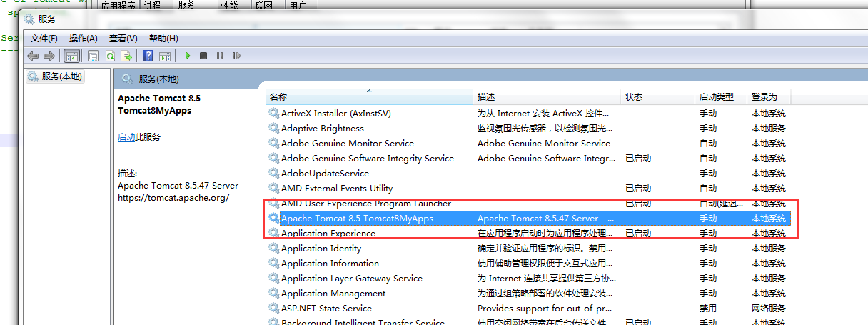Click the Stop Service square icon
The height and width of the screenshot is (325, 868).
(203, 56)
